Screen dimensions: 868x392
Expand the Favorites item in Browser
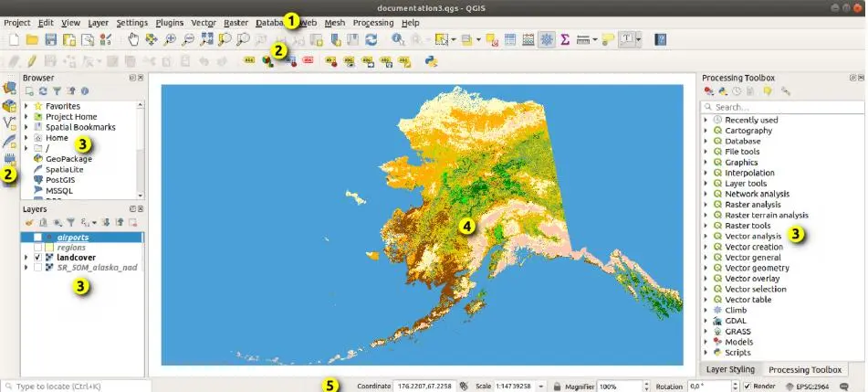26,106
